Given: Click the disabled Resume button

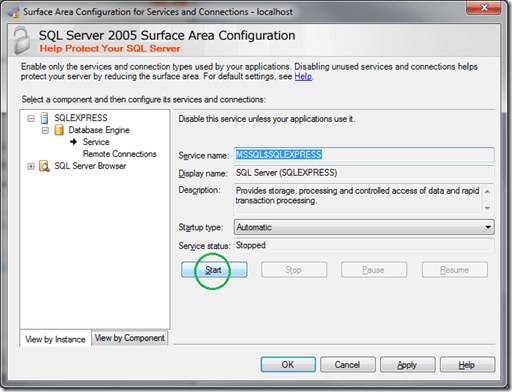Looking at the screenshot, I should pos(455,270).
